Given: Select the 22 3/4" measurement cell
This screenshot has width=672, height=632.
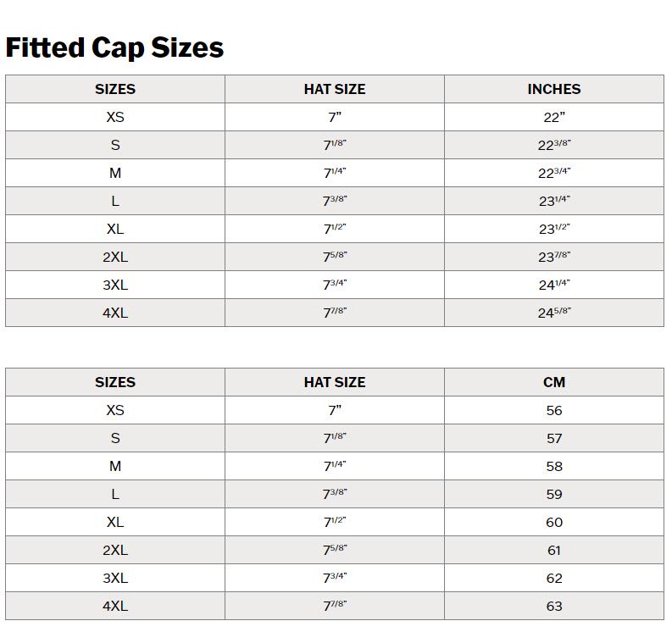Looking at the screenshot, I should [554, 173].
